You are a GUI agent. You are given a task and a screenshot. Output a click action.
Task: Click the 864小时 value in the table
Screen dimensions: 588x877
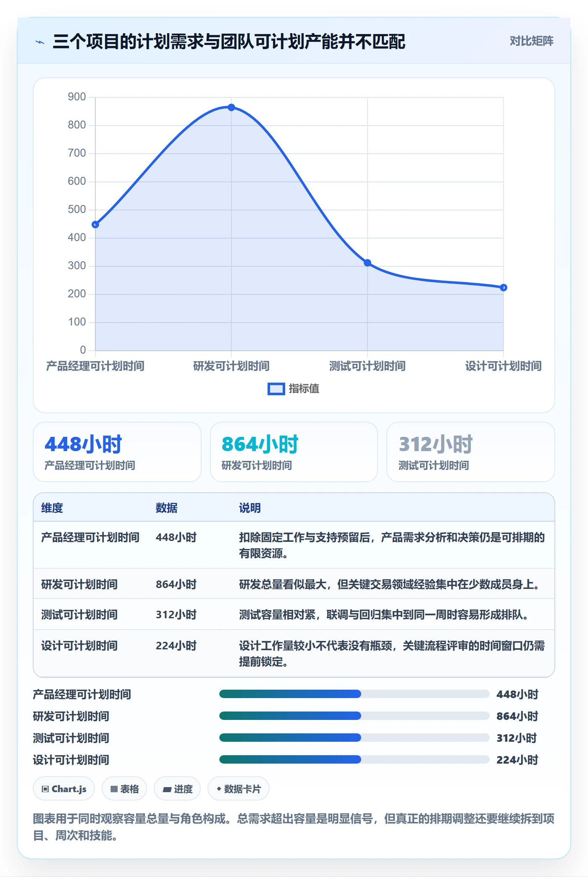click(176, 584)
